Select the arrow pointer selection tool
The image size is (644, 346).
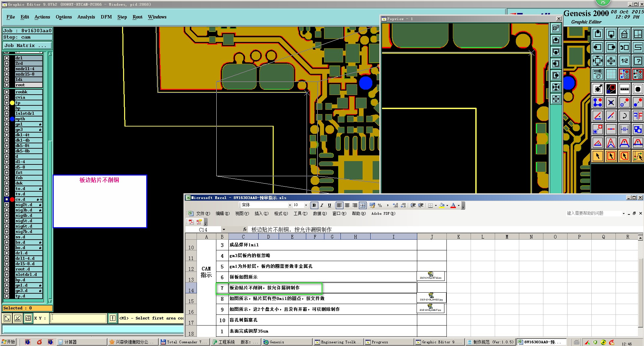pos(598,156)
